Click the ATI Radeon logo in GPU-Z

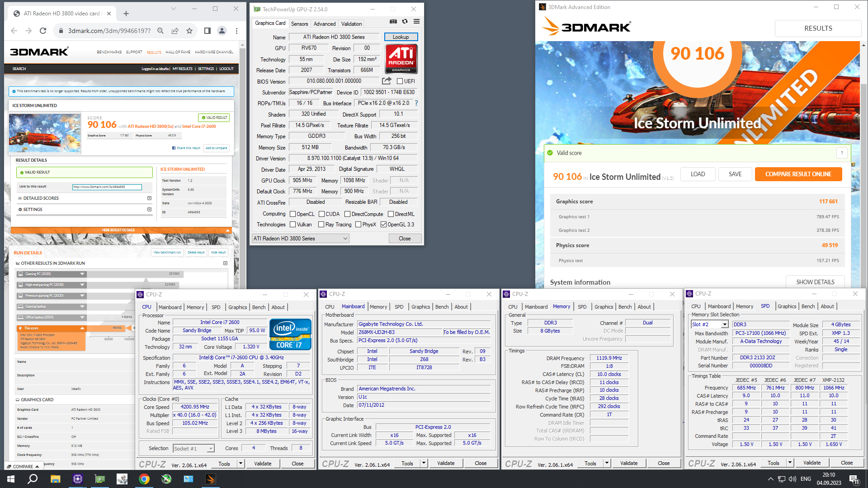click(401, 59)
